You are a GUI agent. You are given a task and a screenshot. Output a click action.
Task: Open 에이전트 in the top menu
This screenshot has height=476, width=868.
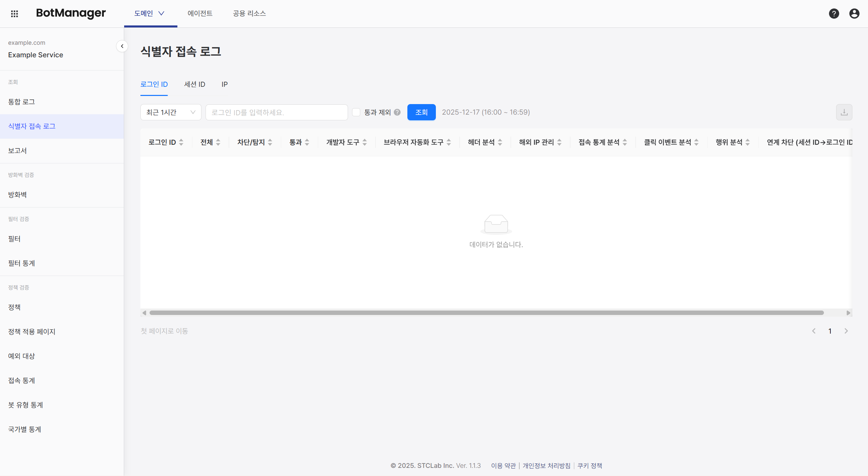click(200, 14)
